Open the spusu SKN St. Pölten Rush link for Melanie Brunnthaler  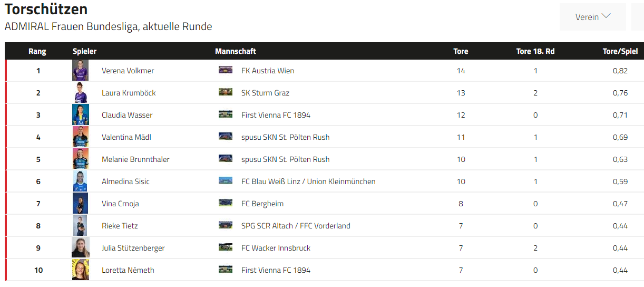click(286, 159)
